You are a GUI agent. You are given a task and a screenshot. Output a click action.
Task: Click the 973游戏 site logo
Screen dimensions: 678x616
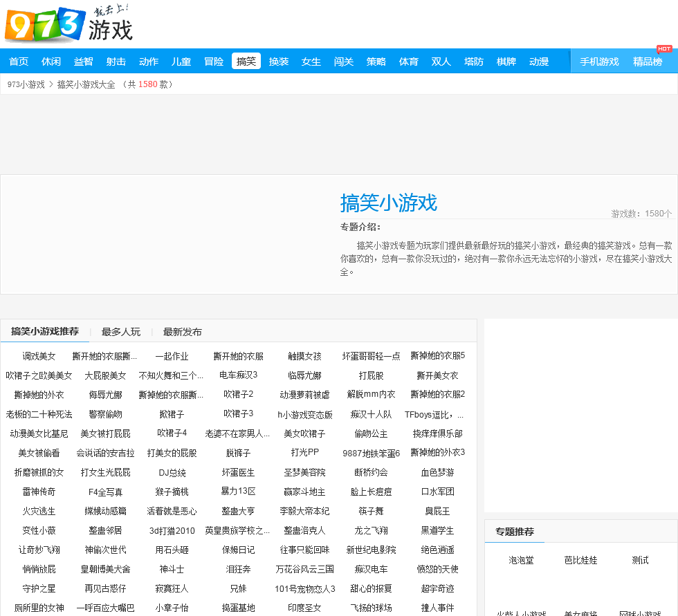[x=68, y=25]
